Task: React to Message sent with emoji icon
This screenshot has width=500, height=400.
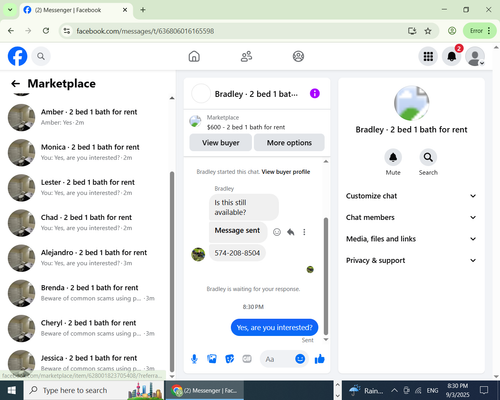Action: point(277,232)
